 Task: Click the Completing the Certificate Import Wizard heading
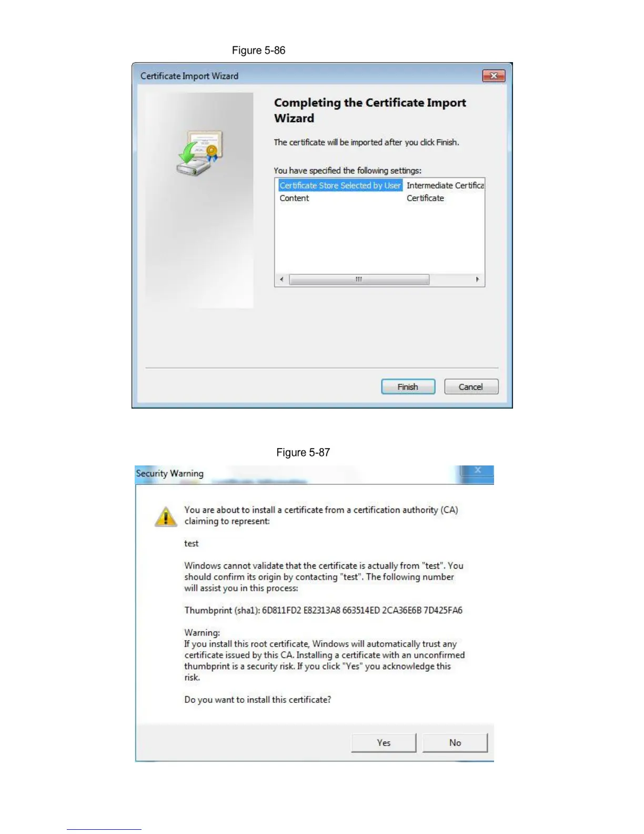point(370,110)
